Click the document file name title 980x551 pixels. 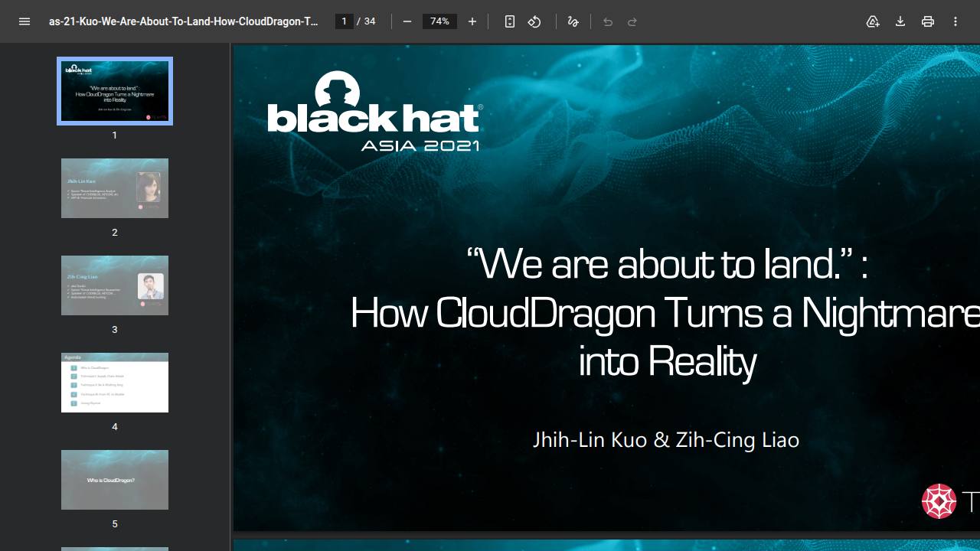184,21
